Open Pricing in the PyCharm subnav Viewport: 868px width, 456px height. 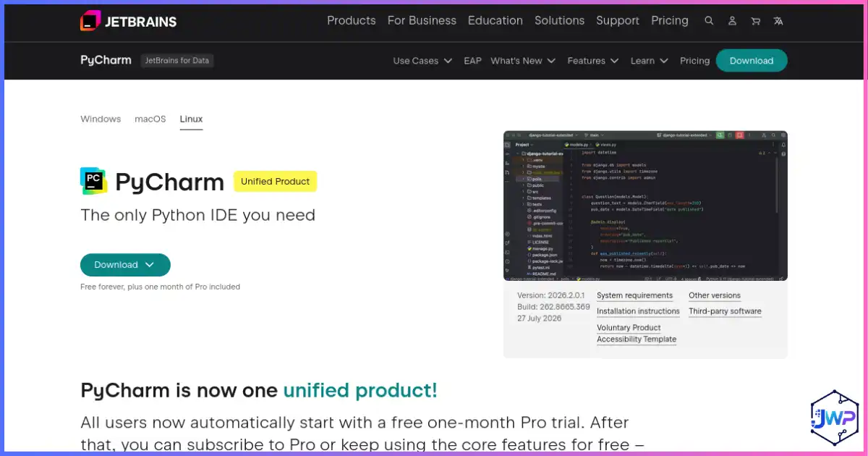point(695,61)
